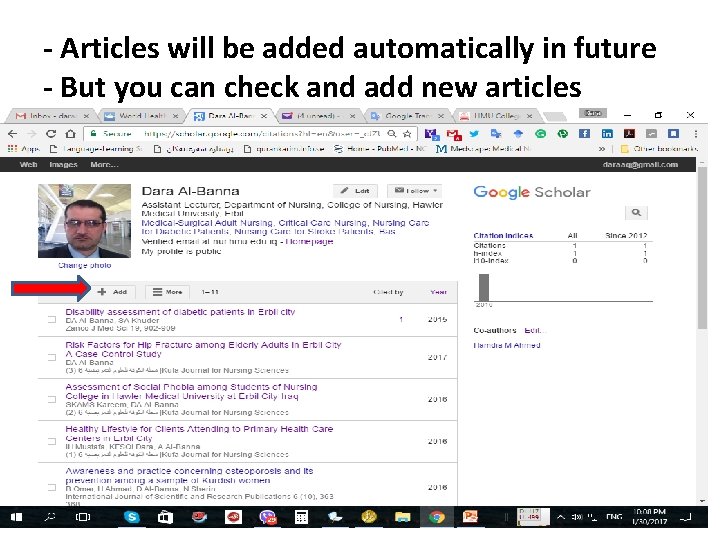720x540 pixels.
Task: Open Other bookmarks folder
Action: pos(658,149)
